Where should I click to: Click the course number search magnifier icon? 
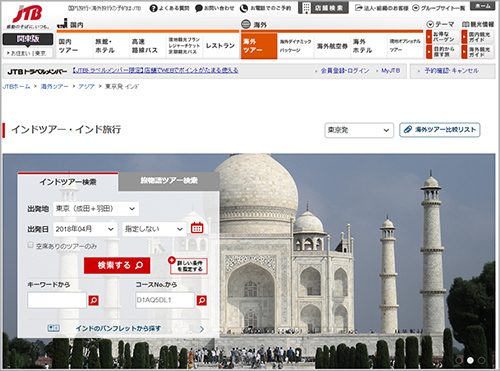202,300
